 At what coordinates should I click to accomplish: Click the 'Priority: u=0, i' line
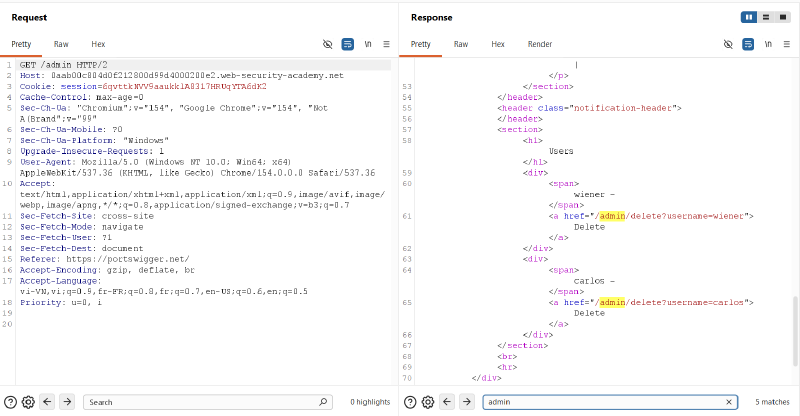pyautogui.click(x=61, y=302)
